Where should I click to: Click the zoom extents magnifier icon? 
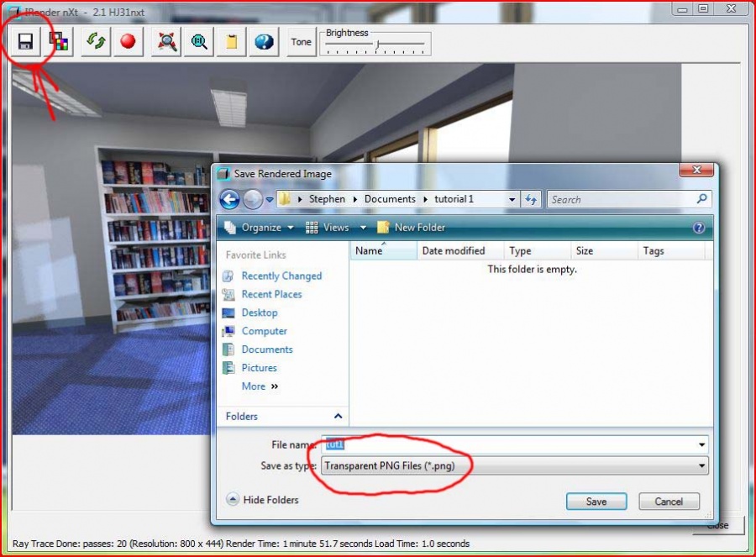click(x=167, y=41)
